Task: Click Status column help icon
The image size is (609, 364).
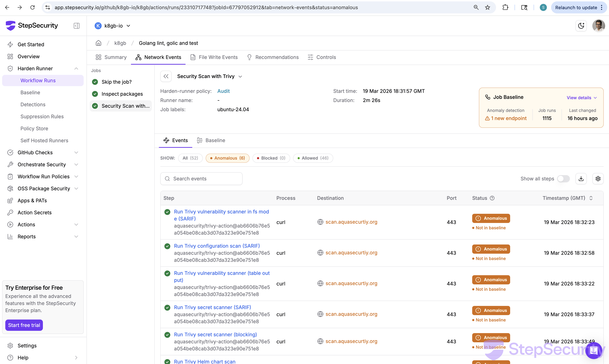Action: click(x=492, y=198)
